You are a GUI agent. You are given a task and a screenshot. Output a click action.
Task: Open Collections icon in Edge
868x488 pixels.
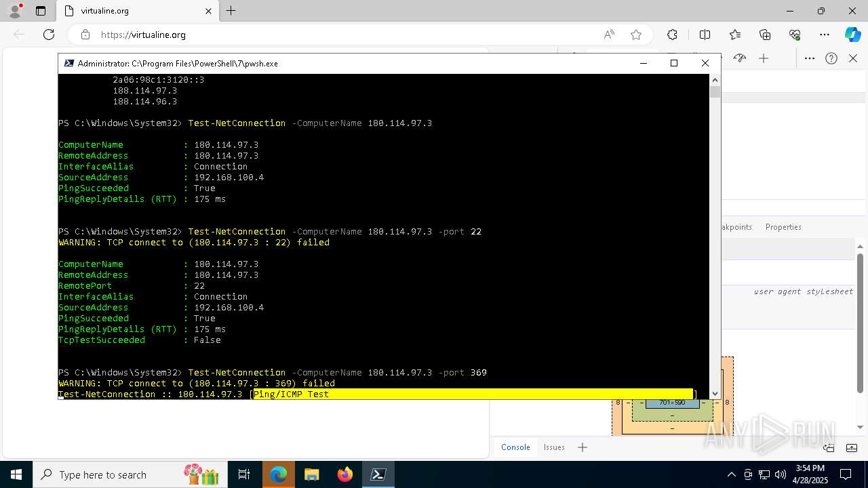765,35
